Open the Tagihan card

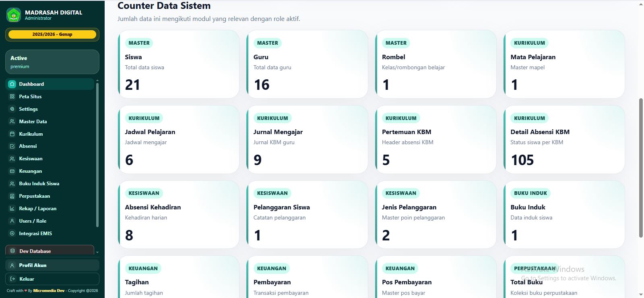179,277
